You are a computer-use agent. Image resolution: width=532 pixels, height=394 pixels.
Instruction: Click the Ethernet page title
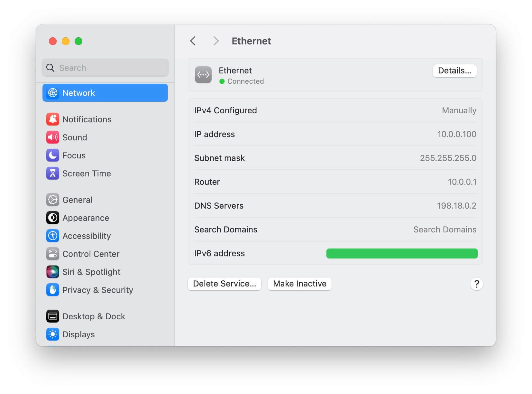[x=251, y=41]
